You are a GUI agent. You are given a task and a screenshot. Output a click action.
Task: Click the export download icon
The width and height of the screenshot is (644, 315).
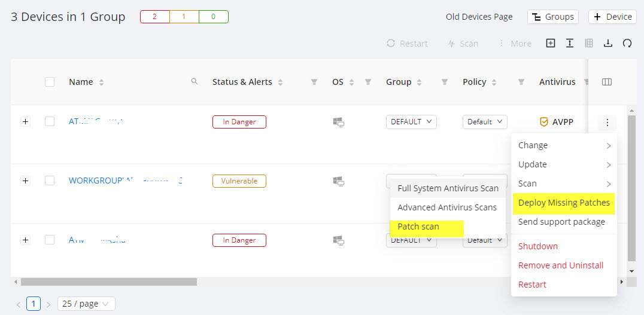click(608, 43)
